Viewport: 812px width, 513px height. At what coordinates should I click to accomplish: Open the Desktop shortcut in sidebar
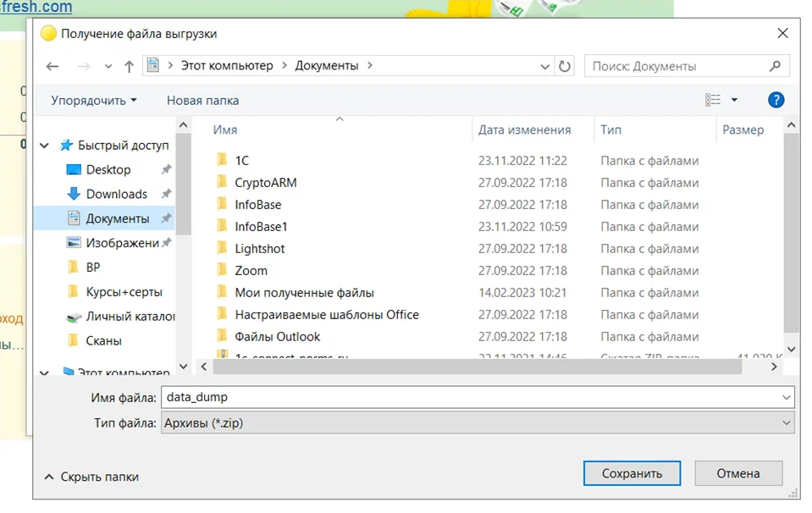108,170
